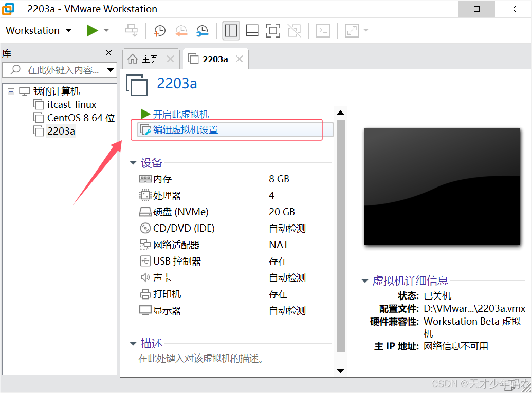Collapse the 设备 devices section
Viewport: 532px width, 393px height.
(x=133, y=163)
